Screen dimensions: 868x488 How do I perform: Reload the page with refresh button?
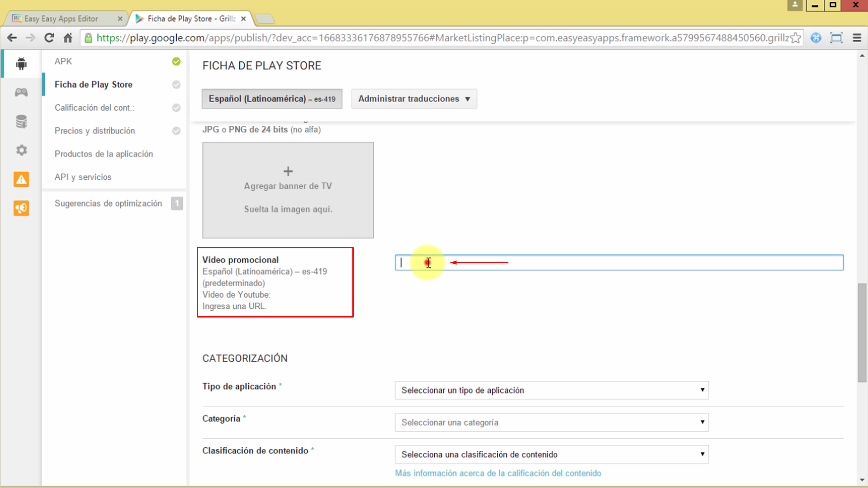point(49,38)
